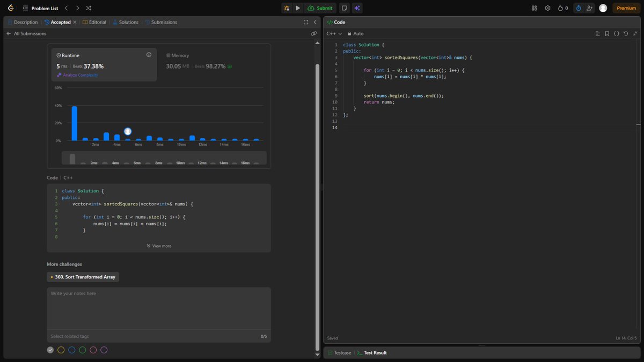Go back to All Submissions
Image resolution: width=644 pixels, height=362 pixels.
(x=26, y=33)
